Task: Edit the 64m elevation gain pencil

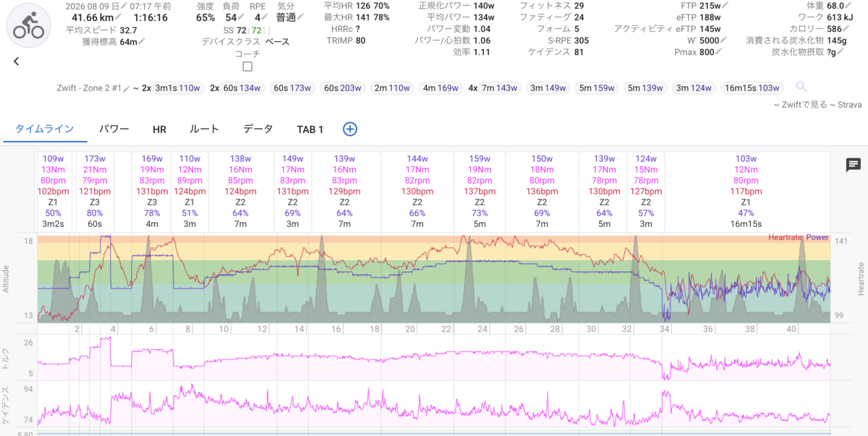Action: [x=142, y=42]
